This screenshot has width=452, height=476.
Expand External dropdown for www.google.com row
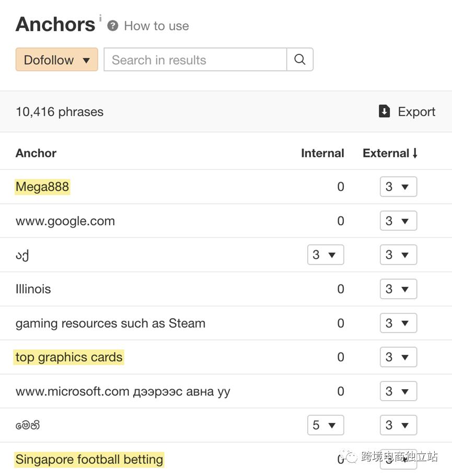click(398, 221)
